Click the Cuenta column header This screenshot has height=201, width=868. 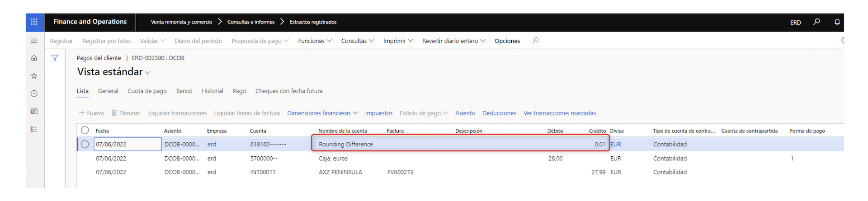point(258,131)
